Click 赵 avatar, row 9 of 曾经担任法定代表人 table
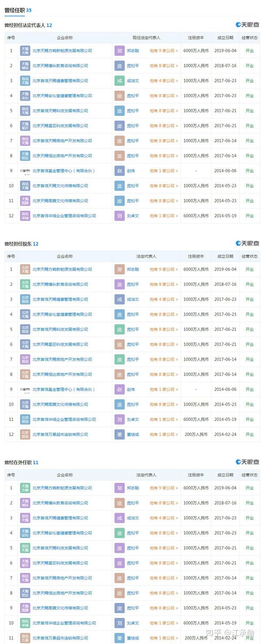 tap(119, 171)
